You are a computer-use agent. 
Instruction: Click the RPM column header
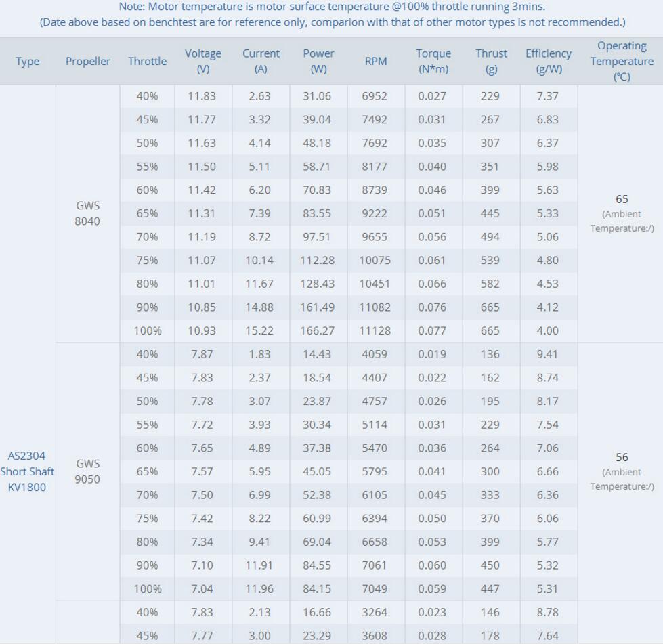point(375,61)
